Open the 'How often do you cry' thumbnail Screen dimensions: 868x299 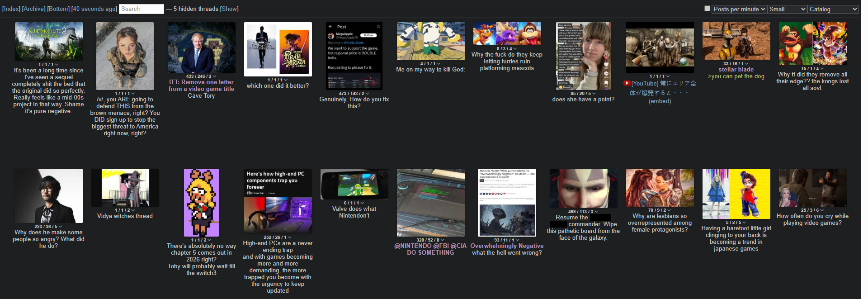pos(812,188)
